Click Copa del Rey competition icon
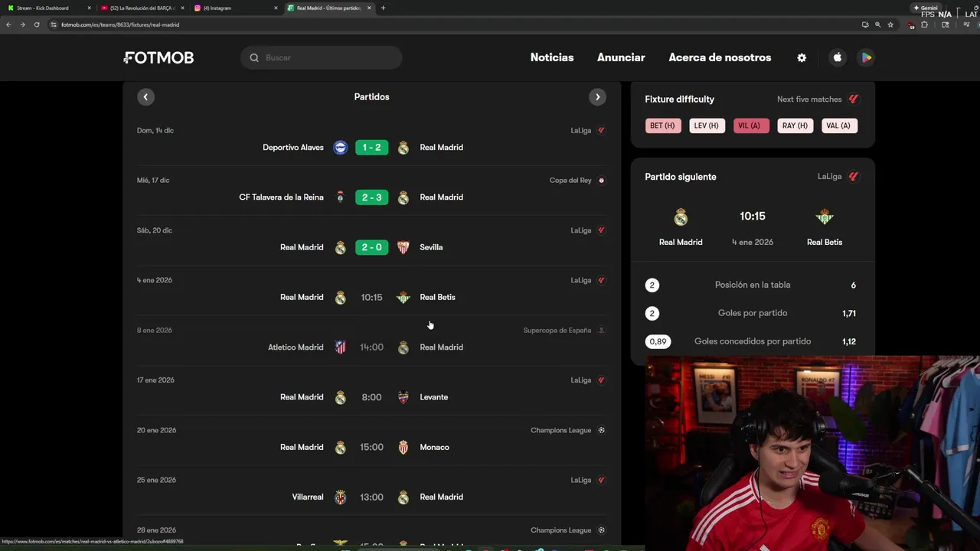 coord(601,181)
